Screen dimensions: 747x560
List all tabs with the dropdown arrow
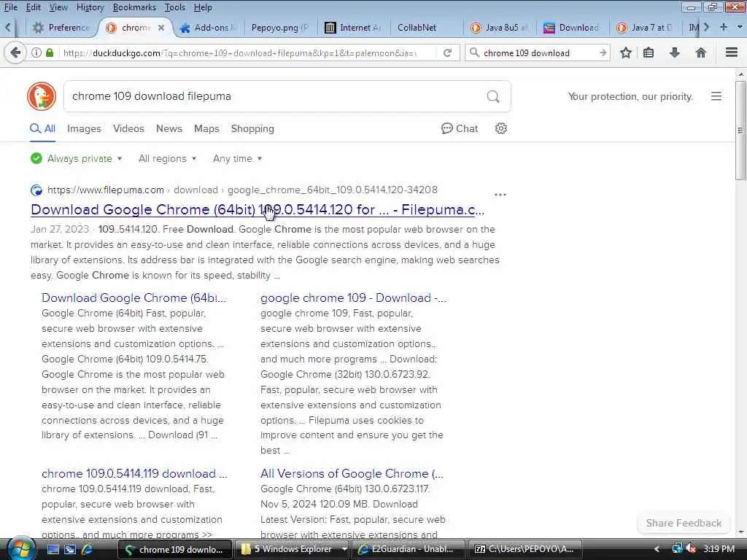tap(740, 27)
